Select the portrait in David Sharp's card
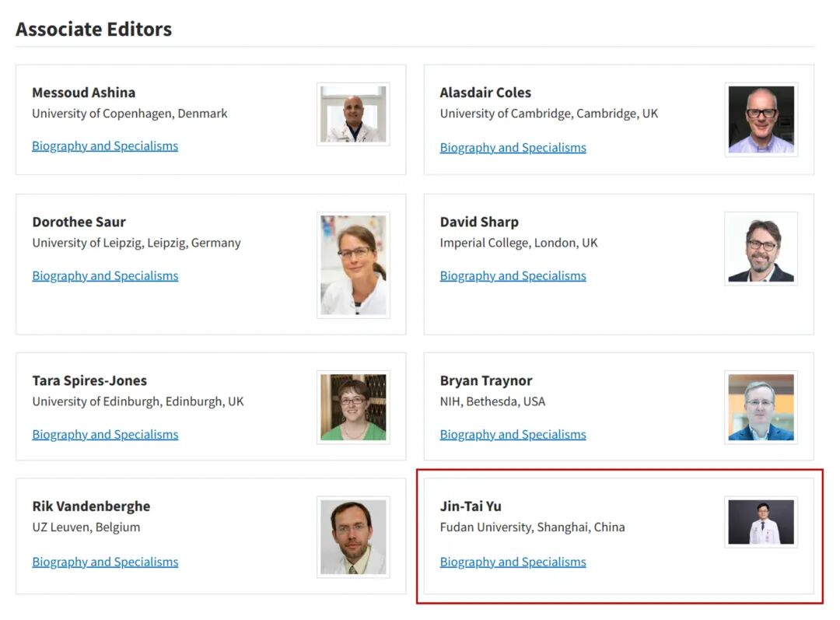Screen dimensions: 840x620 761,249
